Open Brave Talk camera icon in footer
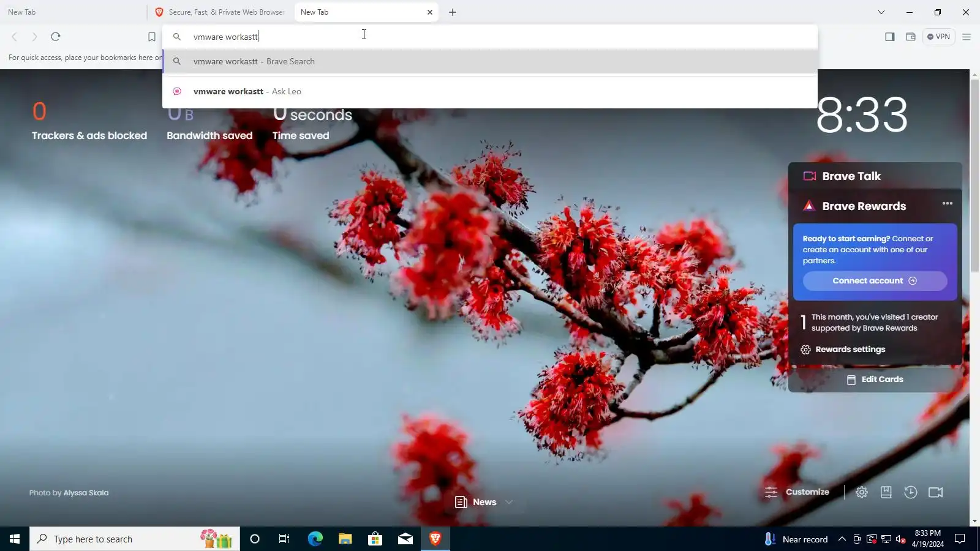Viewport: 980px width, 551px height. pos(936,492)
